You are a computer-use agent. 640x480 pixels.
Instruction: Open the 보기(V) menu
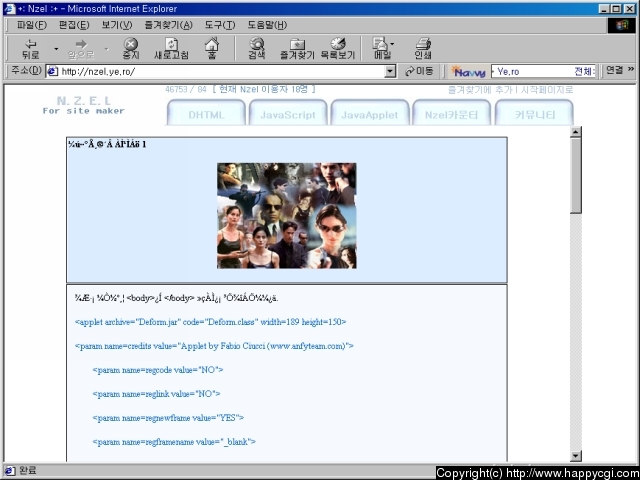(x=117, y=25)
